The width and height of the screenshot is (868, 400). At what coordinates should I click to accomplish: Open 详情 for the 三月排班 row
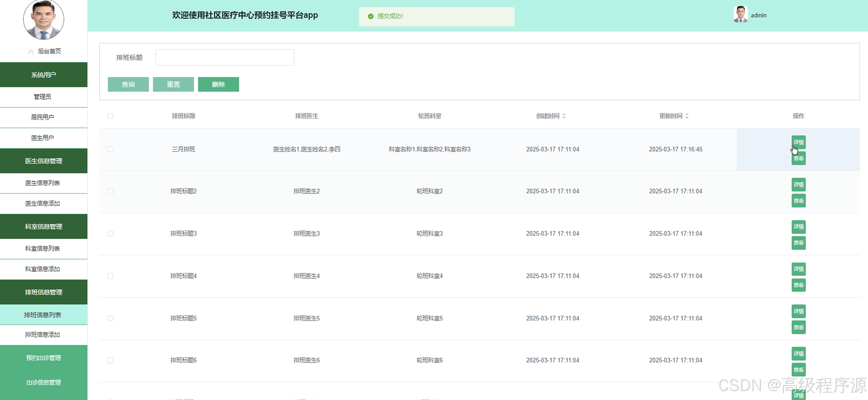tap(798, 142)
